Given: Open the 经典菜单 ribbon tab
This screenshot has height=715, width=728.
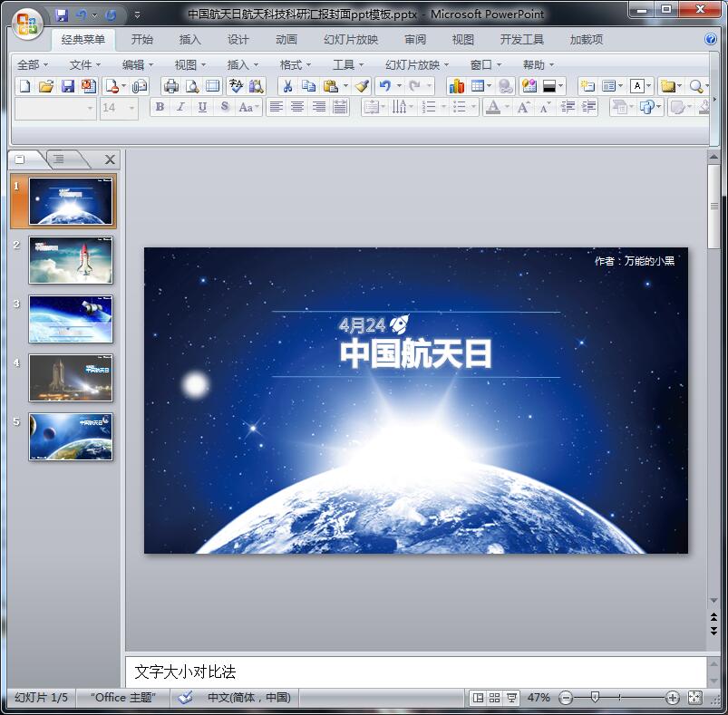Looking at the screenshot, I should click(x=83, y=40).
